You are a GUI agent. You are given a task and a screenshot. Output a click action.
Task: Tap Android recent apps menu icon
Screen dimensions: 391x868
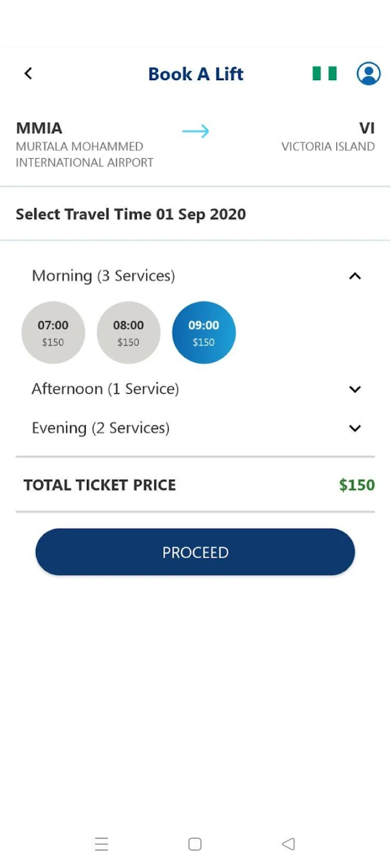pyautogui.click(x=102, y=844)
